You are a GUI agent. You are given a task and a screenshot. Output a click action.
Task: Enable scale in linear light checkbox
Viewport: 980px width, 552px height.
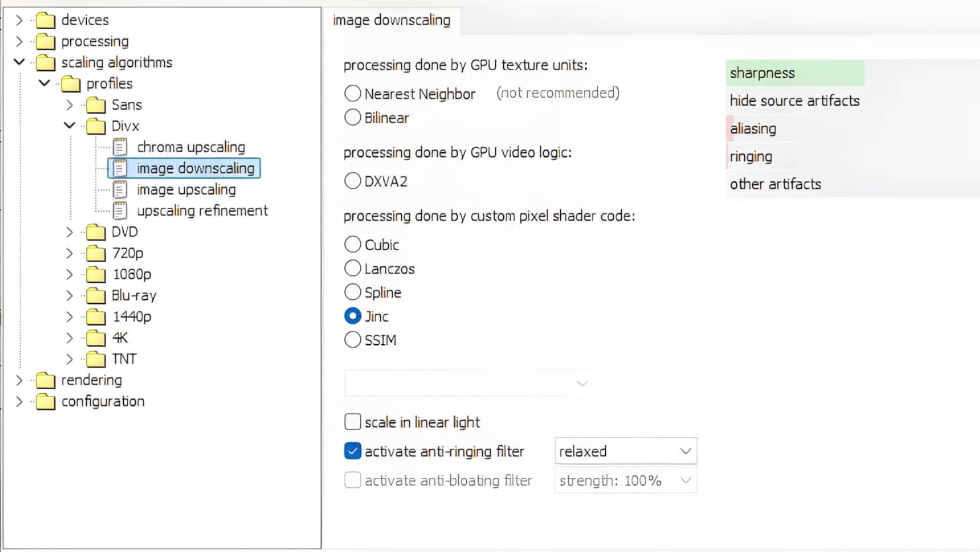click(353, 422)
